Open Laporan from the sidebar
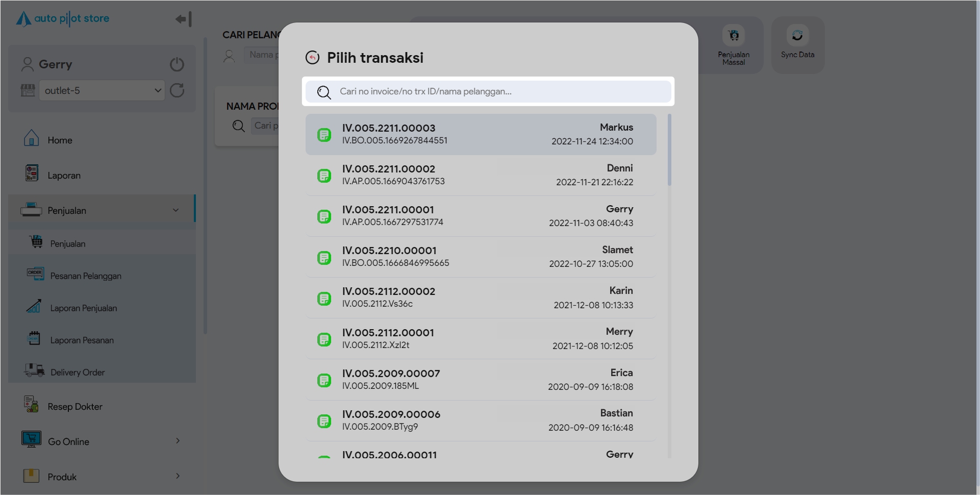Screen dimensions: 980x495 point(64,176)
